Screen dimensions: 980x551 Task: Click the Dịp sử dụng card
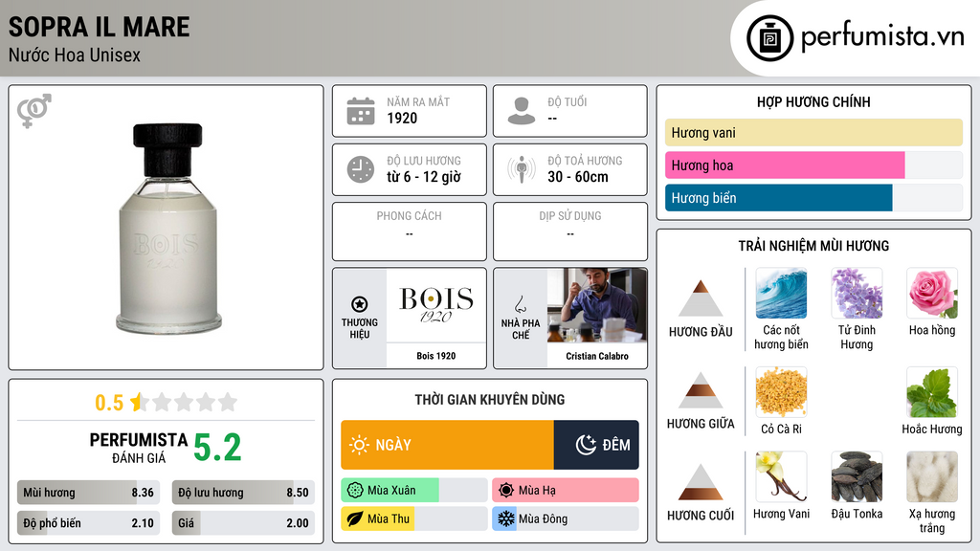(x=570, y=231)
